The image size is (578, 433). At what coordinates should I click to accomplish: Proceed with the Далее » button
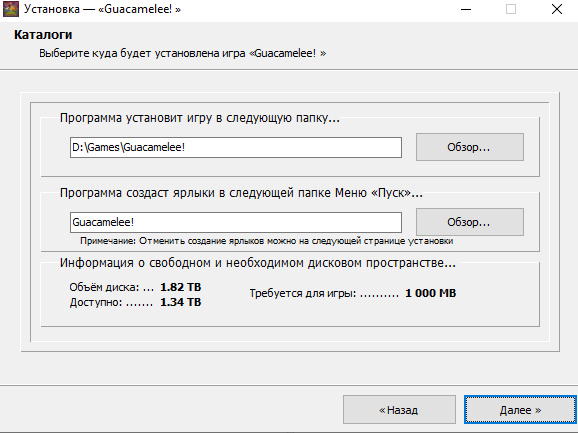point(520,410)
